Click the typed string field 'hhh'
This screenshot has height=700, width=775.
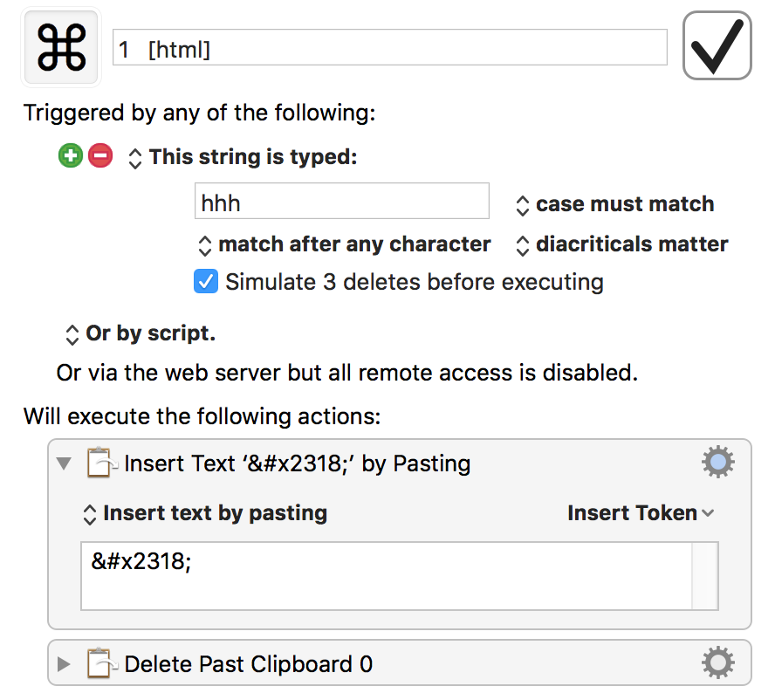(342, 201)
